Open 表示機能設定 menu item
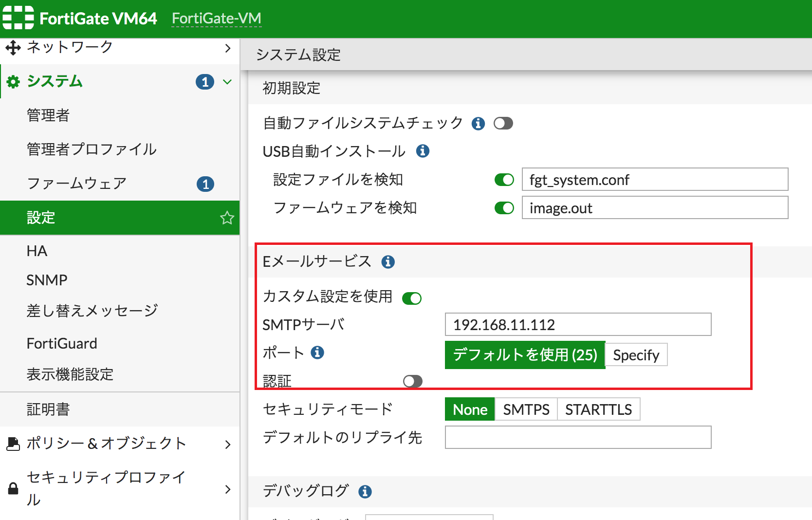This screenshot has width=812, height=520. [120, 374]
